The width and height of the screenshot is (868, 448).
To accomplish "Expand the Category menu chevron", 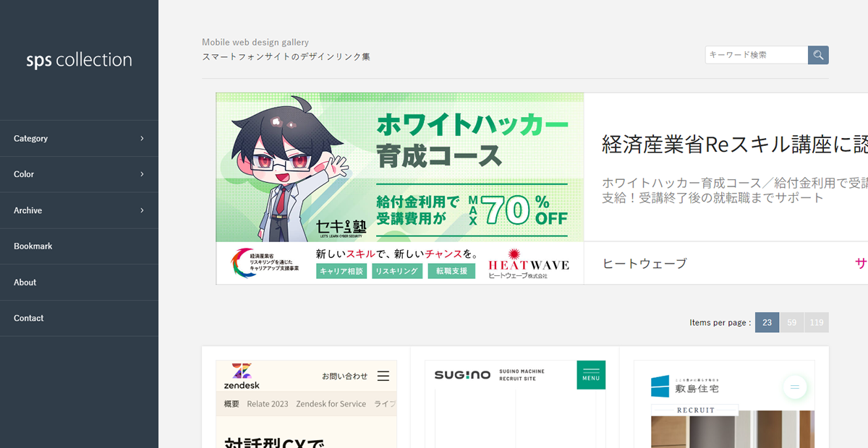I will pyautogui.click(x=142, y=138).
